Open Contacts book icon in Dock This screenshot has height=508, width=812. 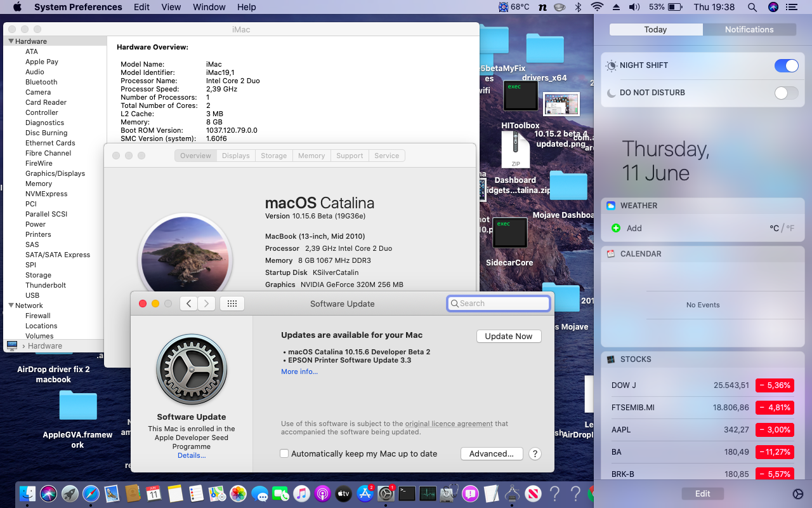(133, 493)
